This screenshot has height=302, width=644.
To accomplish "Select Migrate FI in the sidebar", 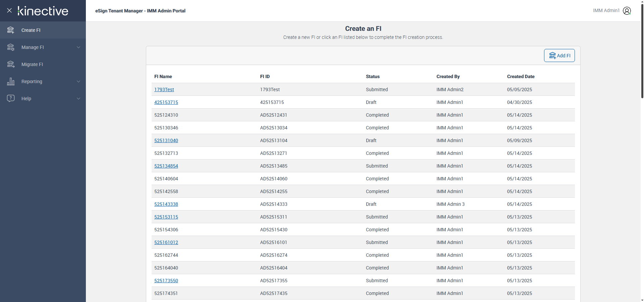I will pyautogui.click(x=32, y=64).
